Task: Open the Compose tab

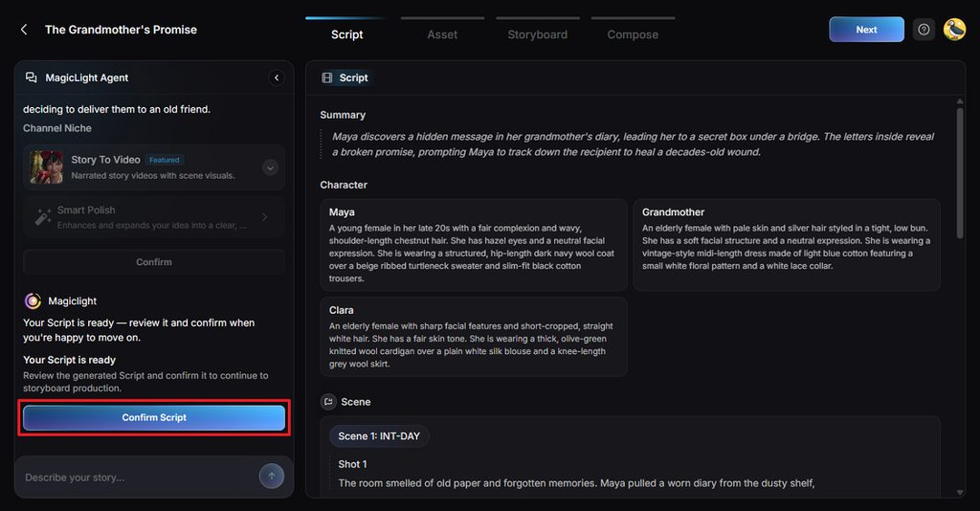Action: 633,34
